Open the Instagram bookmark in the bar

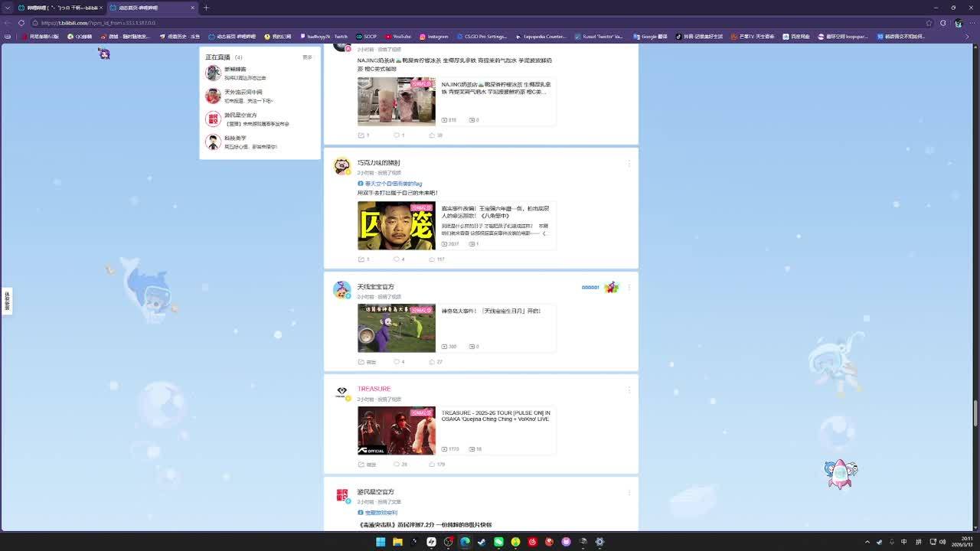point(433,36)
